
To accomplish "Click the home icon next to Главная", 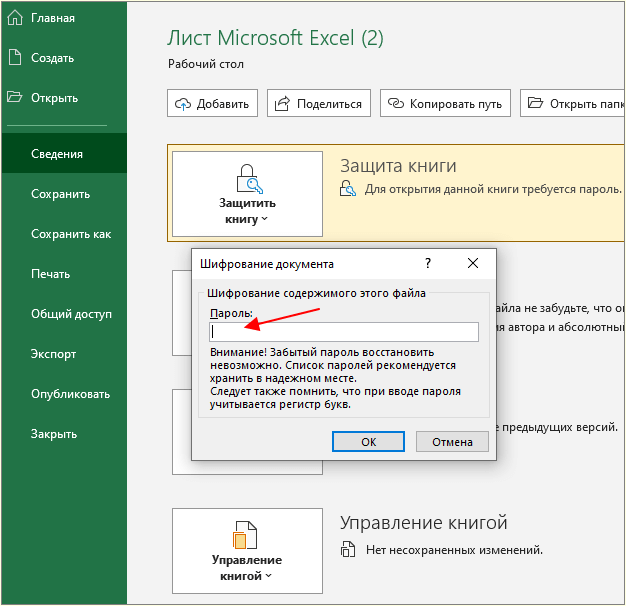I will [15, 18].
